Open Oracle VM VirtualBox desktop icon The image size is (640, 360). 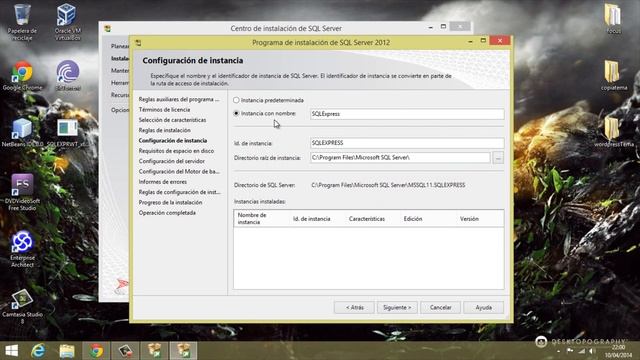[x=67, y=22]
